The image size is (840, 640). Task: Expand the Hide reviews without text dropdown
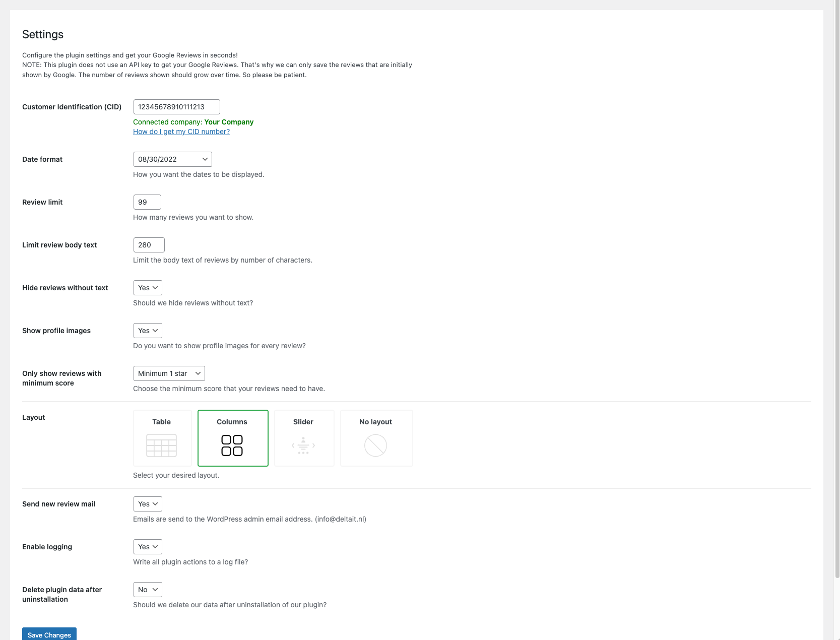[x=148, y=288]
